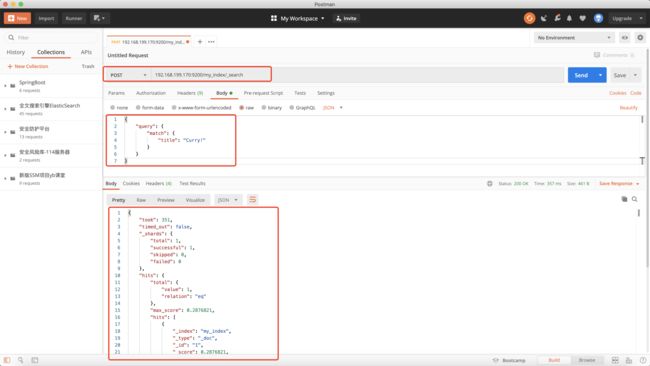Screen dimensions: 650x366
Task: Open the Send button dropdown arrow
Action: 600,75
